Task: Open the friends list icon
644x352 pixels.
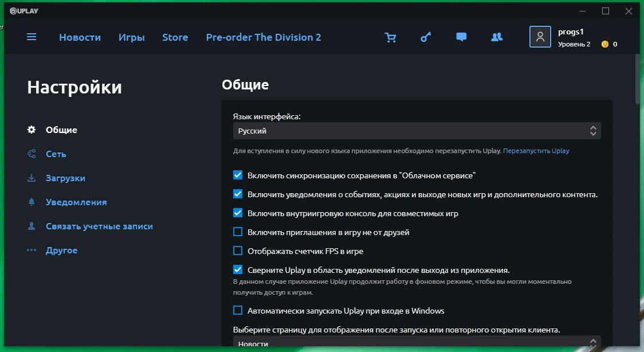Action: click(497, 37)
